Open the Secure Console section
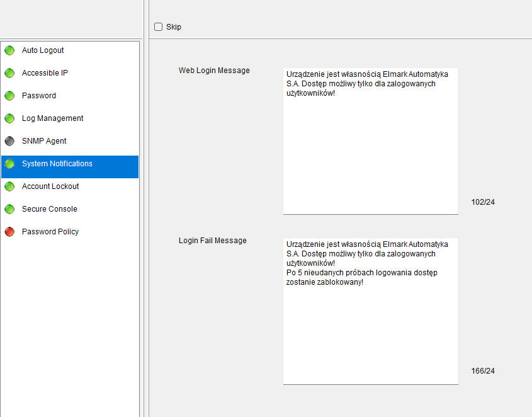The width and height of the screenshot is (532, 417). tap(49, 209)
